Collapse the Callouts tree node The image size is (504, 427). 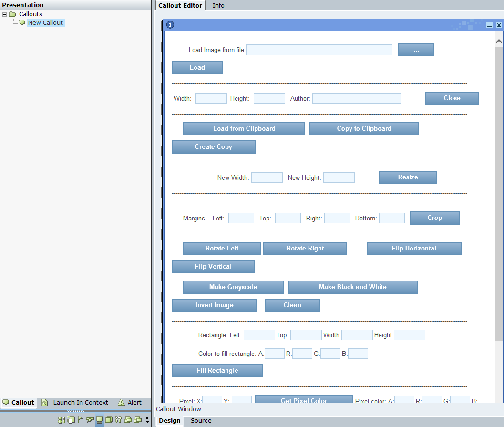(x=4, y=14)
